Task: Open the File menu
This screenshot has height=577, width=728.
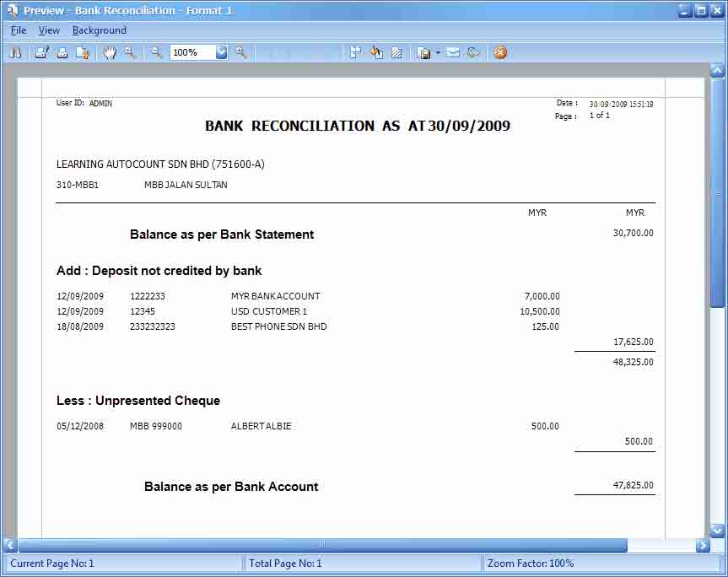Action: pos(19,30)
